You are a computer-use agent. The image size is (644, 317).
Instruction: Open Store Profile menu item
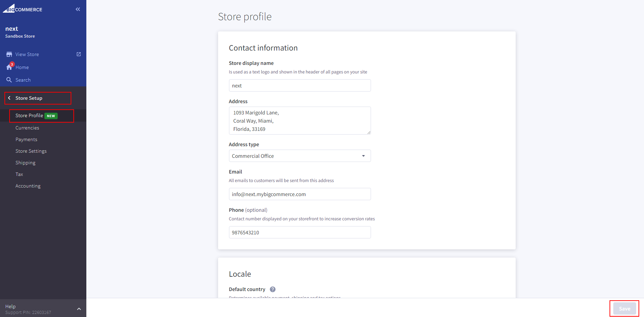[29, 116]
